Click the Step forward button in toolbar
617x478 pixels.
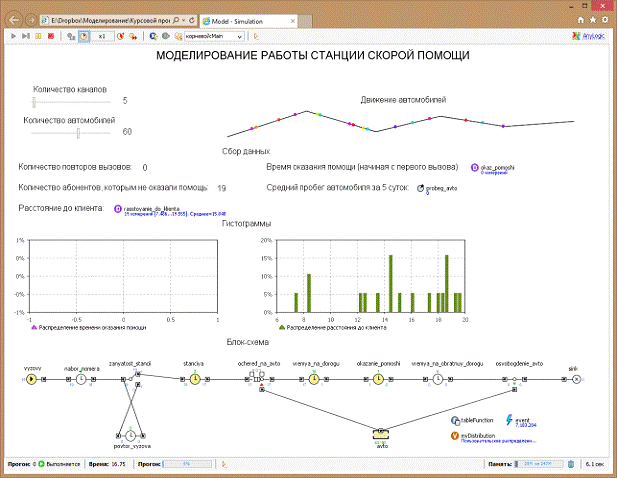pyautogui.click(x=26, y=36)
